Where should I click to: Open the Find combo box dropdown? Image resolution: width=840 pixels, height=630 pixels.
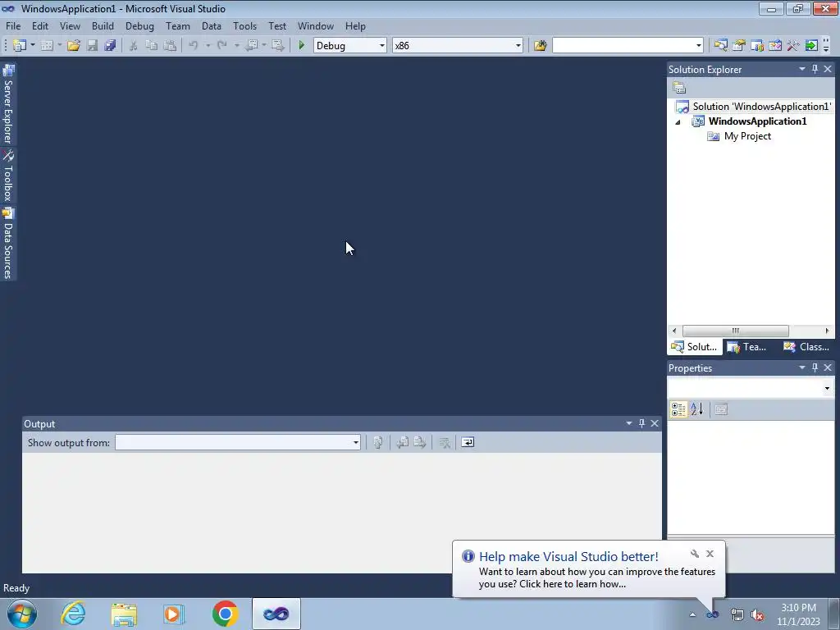pos(699,46)
